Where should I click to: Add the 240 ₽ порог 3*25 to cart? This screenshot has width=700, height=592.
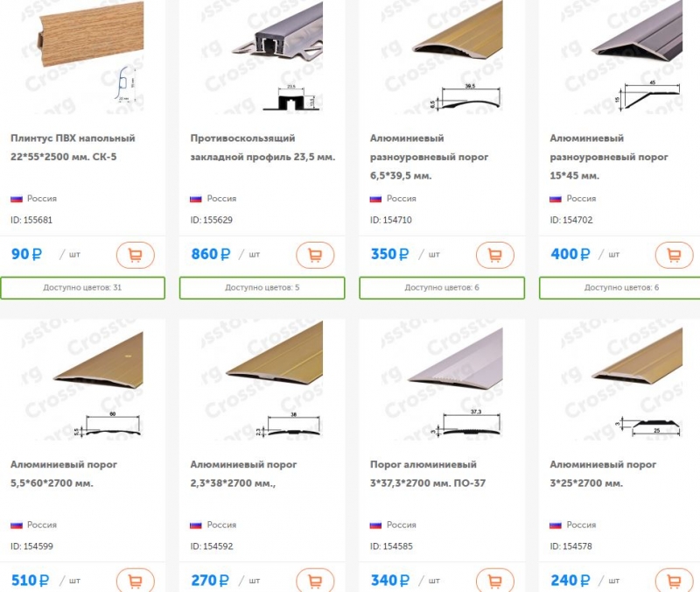674,581
